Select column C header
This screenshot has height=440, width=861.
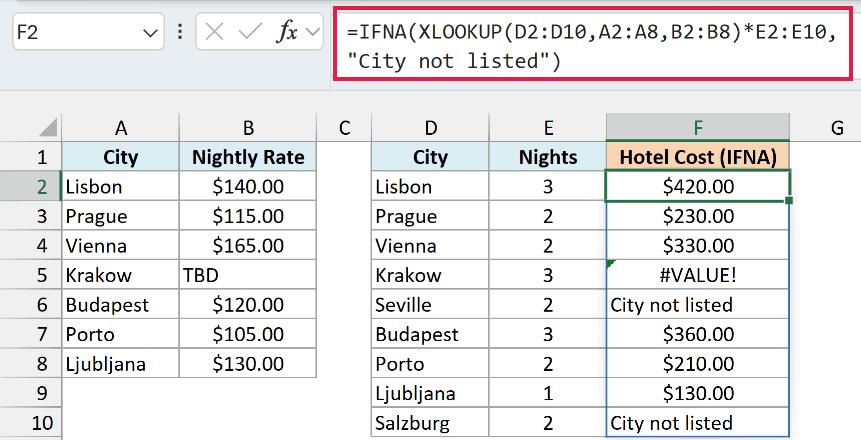pos(344,127)
